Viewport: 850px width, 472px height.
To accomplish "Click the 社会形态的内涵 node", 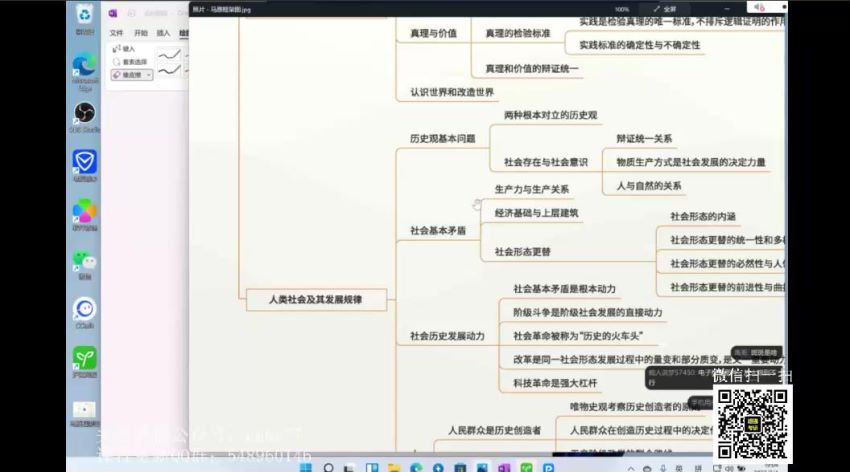I will (x=703, y=217).
